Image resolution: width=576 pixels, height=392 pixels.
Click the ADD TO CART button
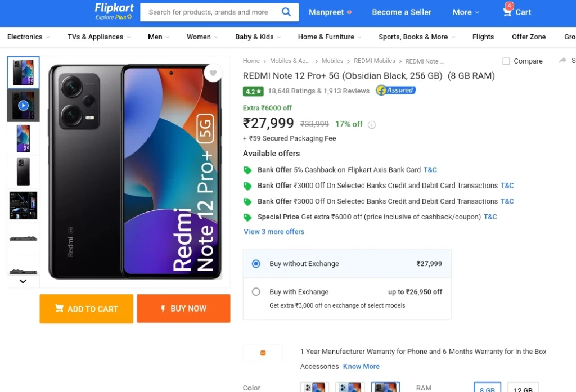click(86, 309)
